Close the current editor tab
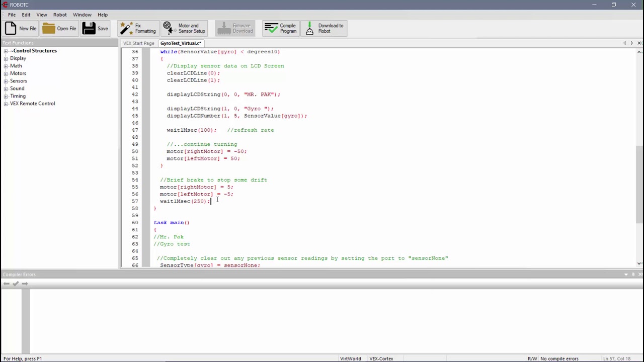Screen dimensions: 644x362 tap(639, 43)
